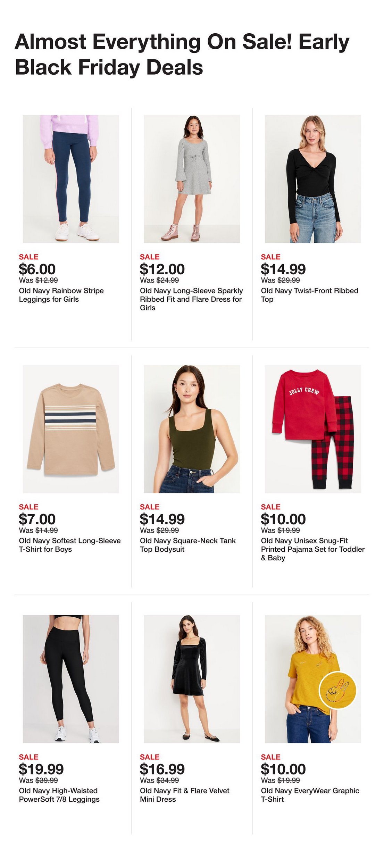Open Unisex Snug-Fit Printed Pajama Set link

pyautogui.click(x=313, y=549)
